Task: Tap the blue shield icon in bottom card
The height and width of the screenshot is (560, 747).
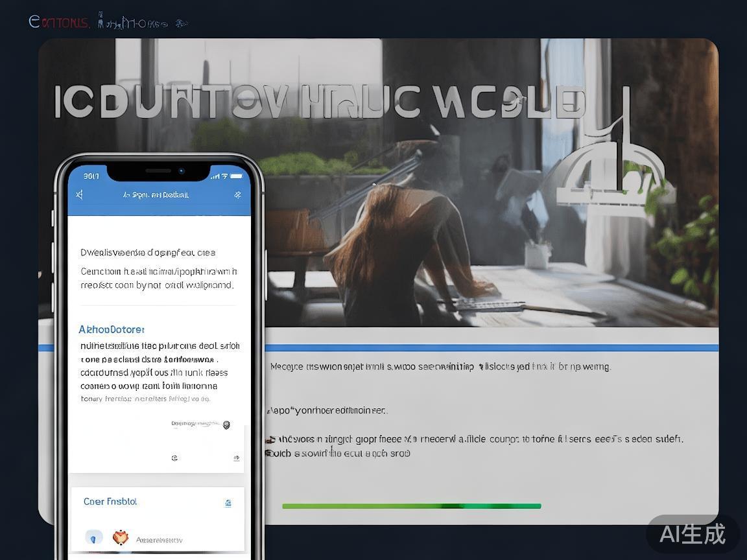Action: pos(94,538)
